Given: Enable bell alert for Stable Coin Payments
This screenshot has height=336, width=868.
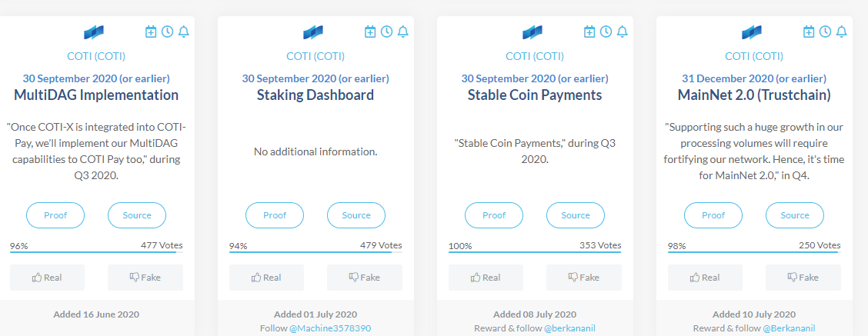Looking at the screenshot, I should click(623, 32).
